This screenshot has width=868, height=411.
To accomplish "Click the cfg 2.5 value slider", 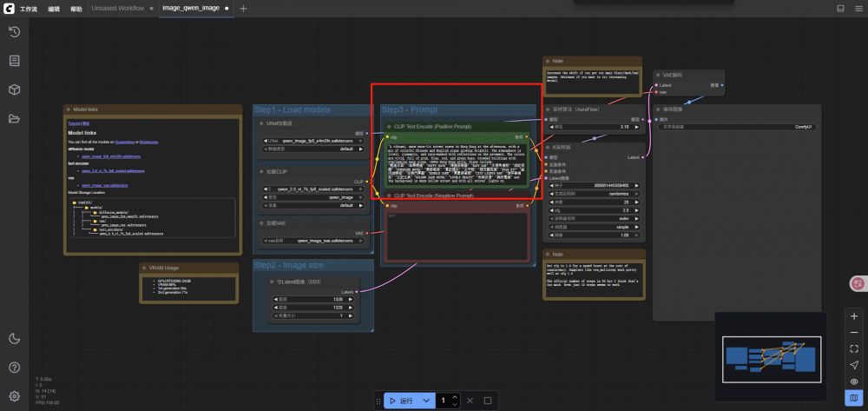I will [594, 210].
